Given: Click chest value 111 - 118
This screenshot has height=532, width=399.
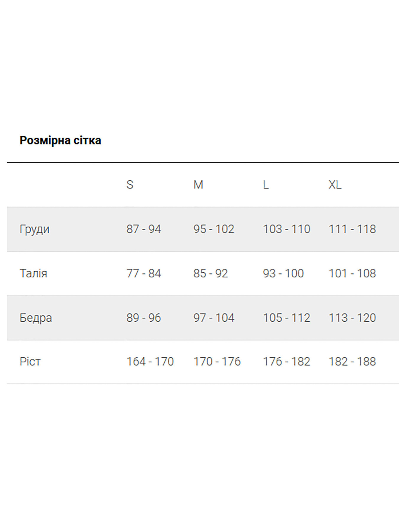Looking at the screenshot, I should (x=352, y=229).
